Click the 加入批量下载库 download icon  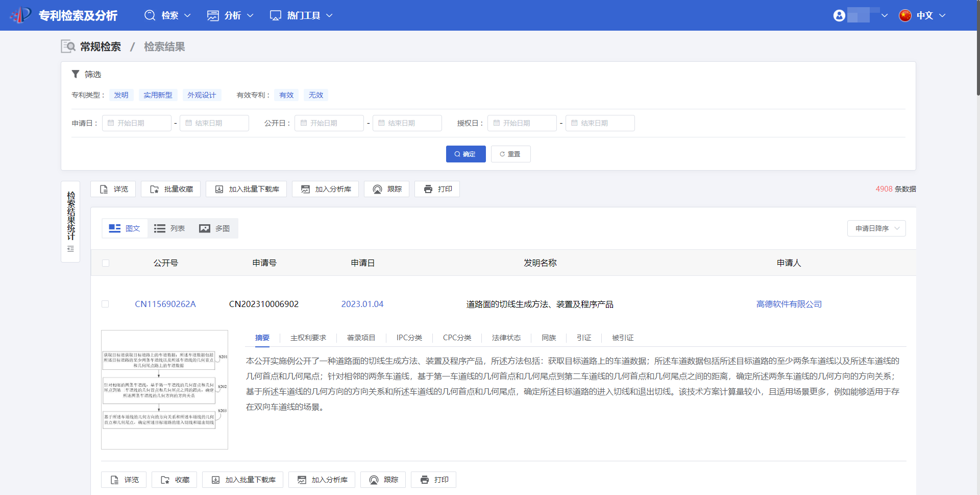click(x=219, y=190)
